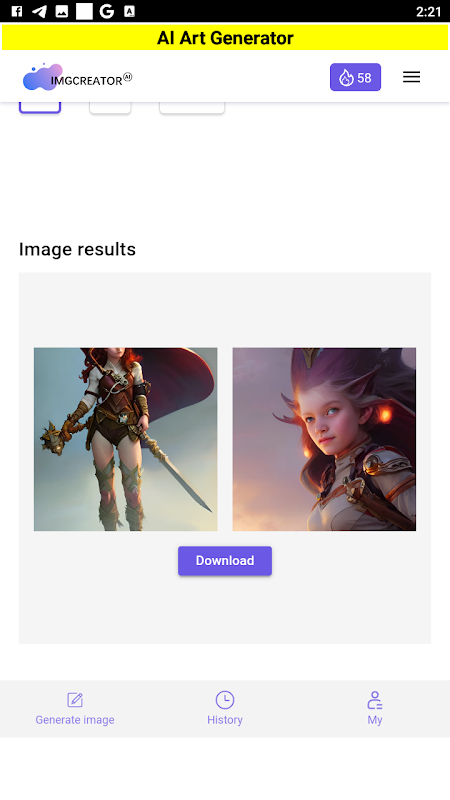Switch to the Generate image tab
450x800 pixels.
coord(75,720)
